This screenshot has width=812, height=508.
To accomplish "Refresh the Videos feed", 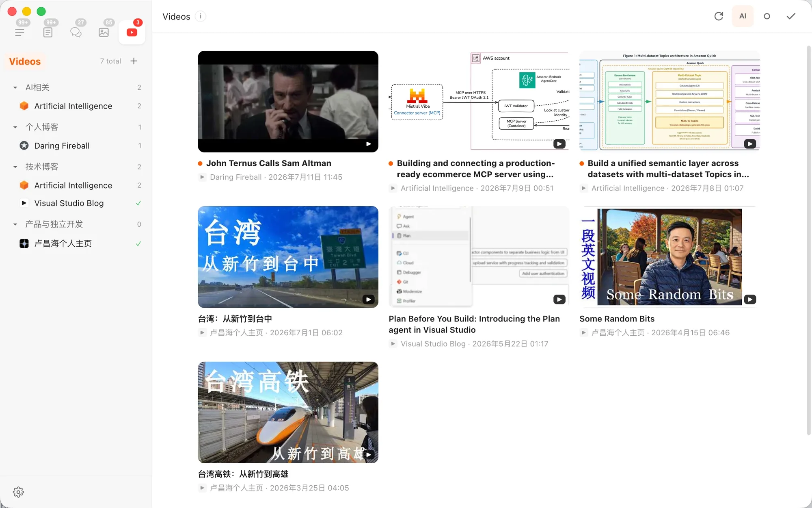I will pyautogui.click(x=719, y=16).
